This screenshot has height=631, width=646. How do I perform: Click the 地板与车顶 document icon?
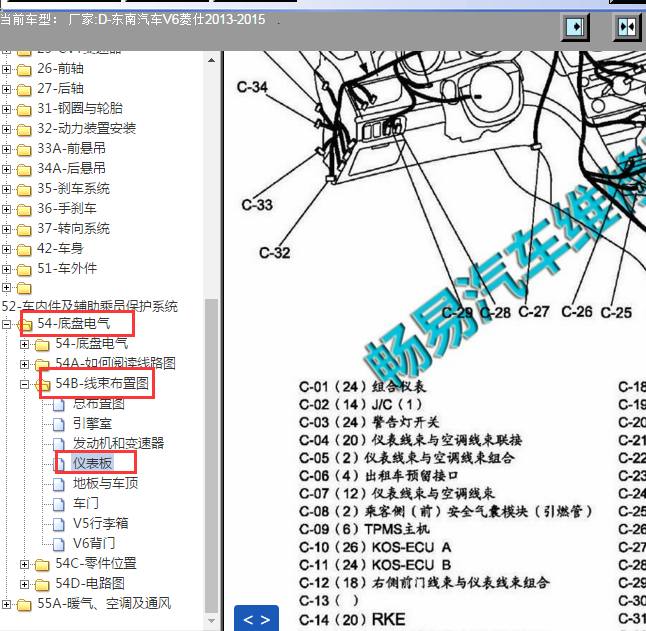[59, 484]
